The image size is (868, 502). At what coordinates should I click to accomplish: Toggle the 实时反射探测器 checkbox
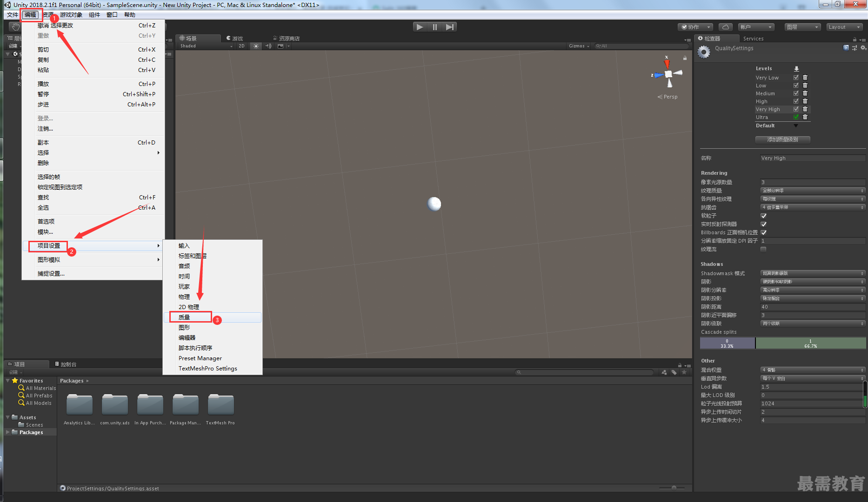tap(763, 224)
